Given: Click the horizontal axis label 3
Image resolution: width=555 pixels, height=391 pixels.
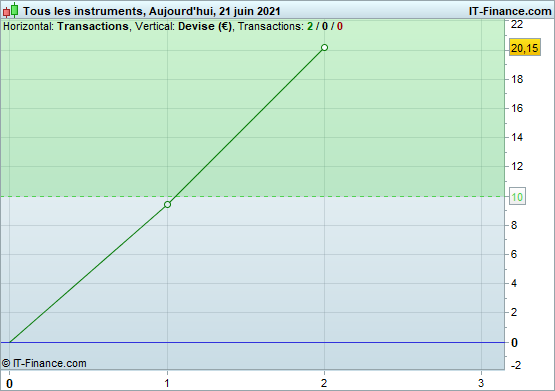Looking at the screenshot, I should (x=481, y=383).
